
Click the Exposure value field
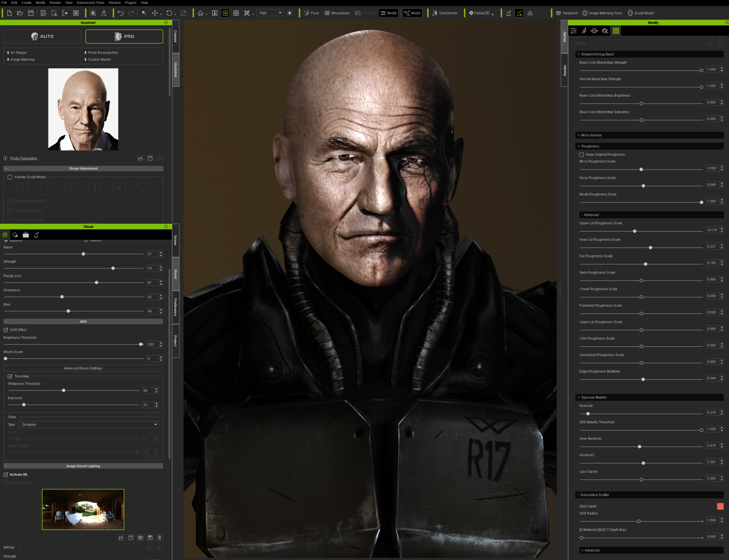148,405
